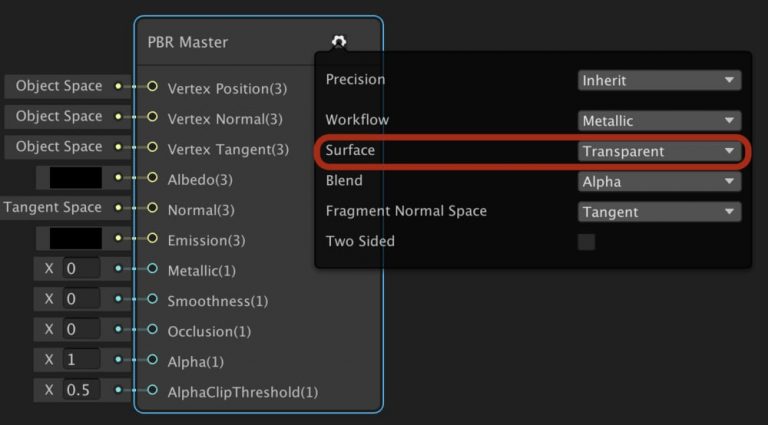
Task: Click the AlphaClipThreshold 0.5 value field
Action: click(81, 390)
